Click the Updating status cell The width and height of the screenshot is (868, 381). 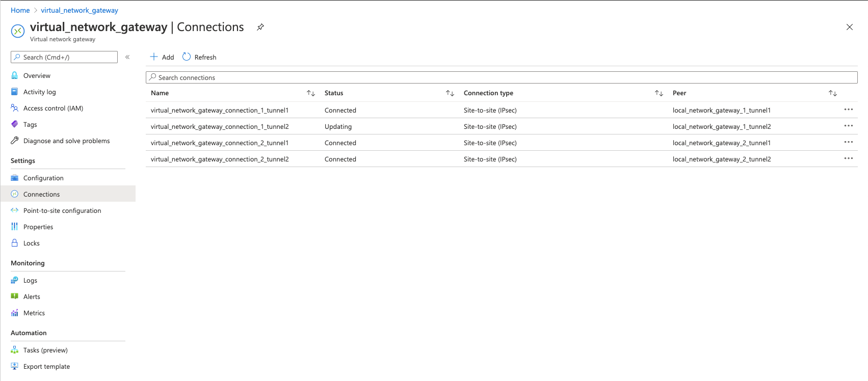[338, 126]
